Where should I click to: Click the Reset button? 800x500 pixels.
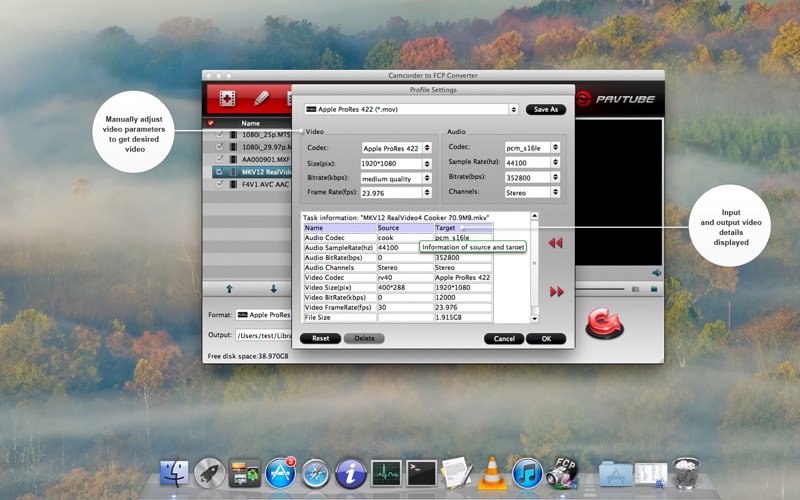click(x=320, y=338)
